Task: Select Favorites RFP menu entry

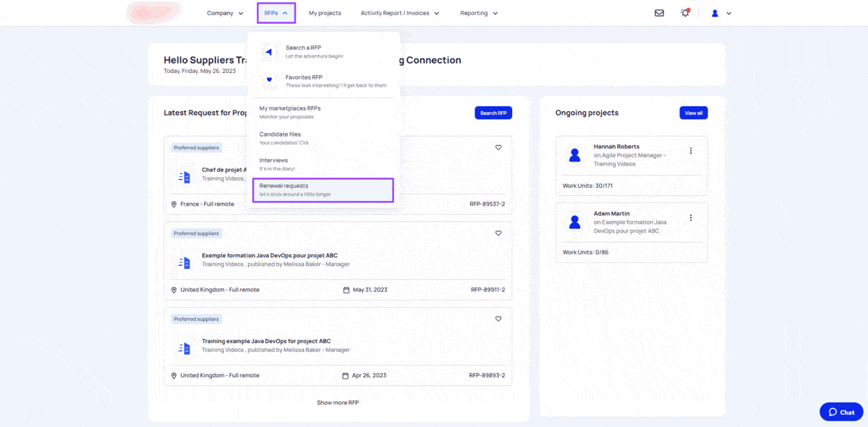Action: (x=323, y=80)
